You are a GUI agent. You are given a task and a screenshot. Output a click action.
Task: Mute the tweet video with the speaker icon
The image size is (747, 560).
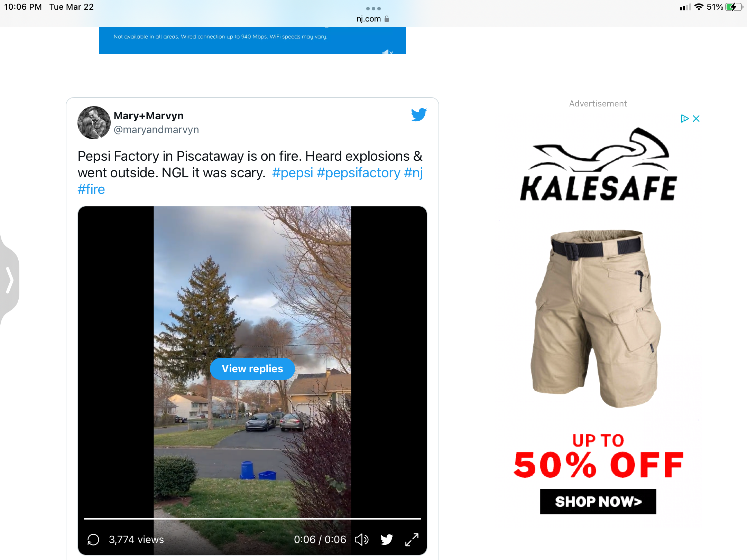point(362,540)
